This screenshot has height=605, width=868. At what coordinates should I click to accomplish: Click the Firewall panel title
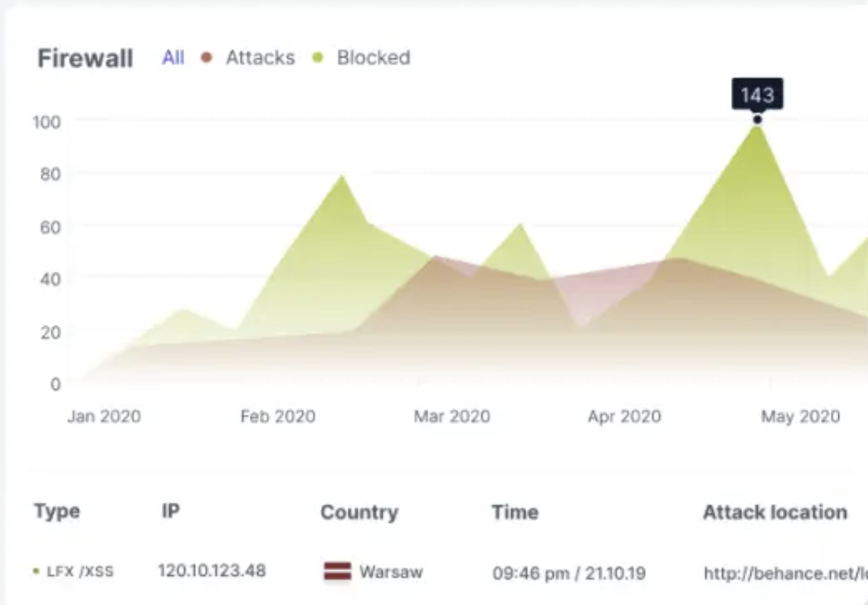coord(85,58)
